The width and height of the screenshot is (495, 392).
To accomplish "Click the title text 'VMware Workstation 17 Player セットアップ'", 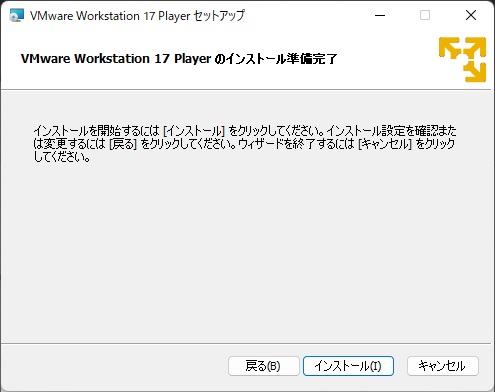I will coord(137,16).
